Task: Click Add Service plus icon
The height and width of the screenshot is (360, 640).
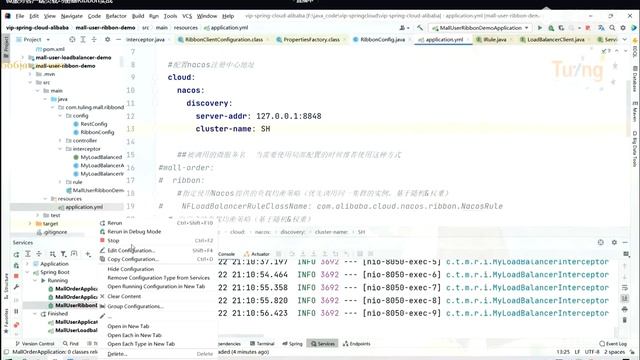Action: (88, 254)
